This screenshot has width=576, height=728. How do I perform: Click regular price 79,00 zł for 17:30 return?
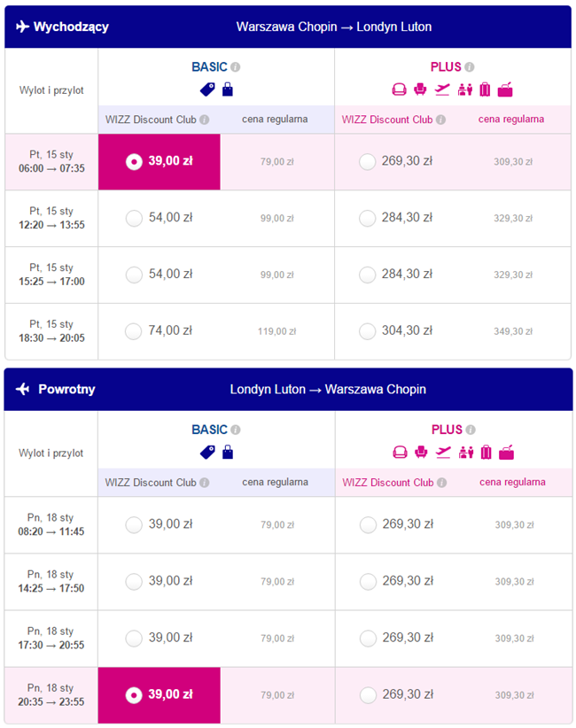[x=277, y=639]
